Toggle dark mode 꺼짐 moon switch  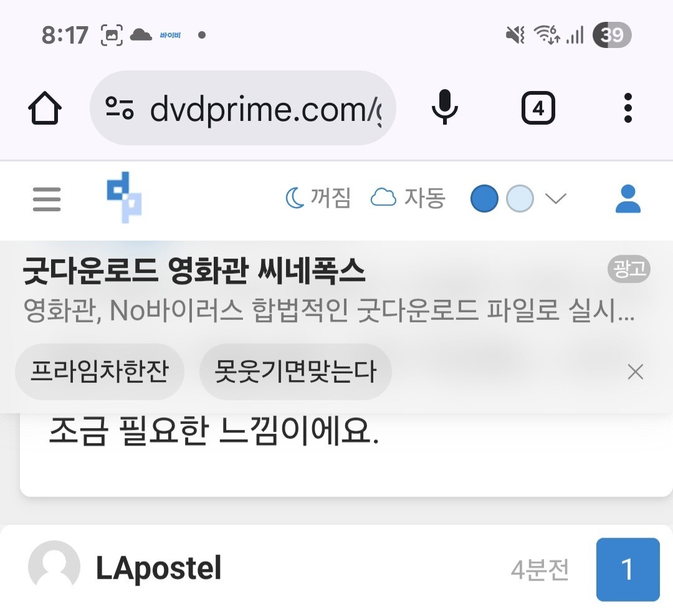(318, 198)
